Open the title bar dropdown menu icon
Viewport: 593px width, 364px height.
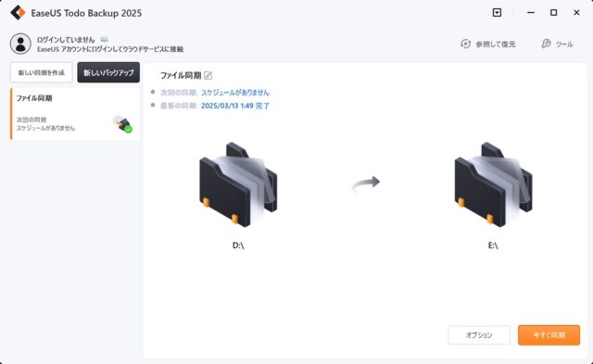point(497,13)
